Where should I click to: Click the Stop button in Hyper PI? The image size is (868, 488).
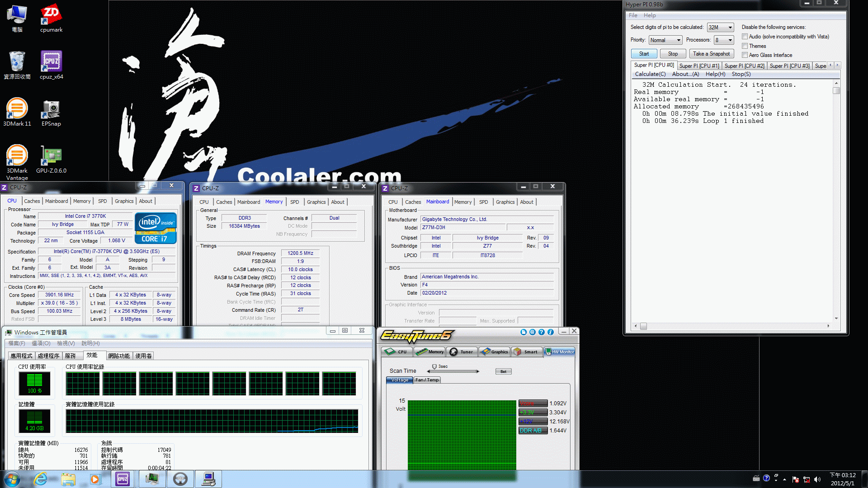click(x=673, y=54)
